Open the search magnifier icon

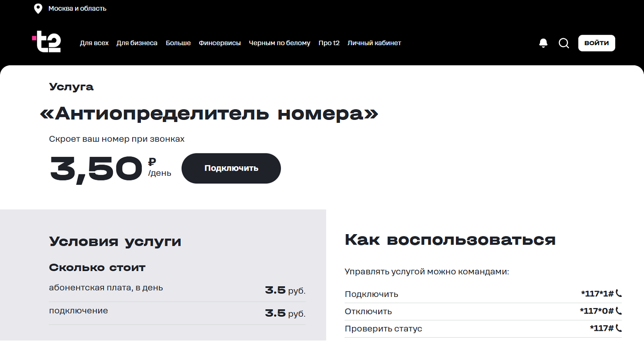point(564,43)
